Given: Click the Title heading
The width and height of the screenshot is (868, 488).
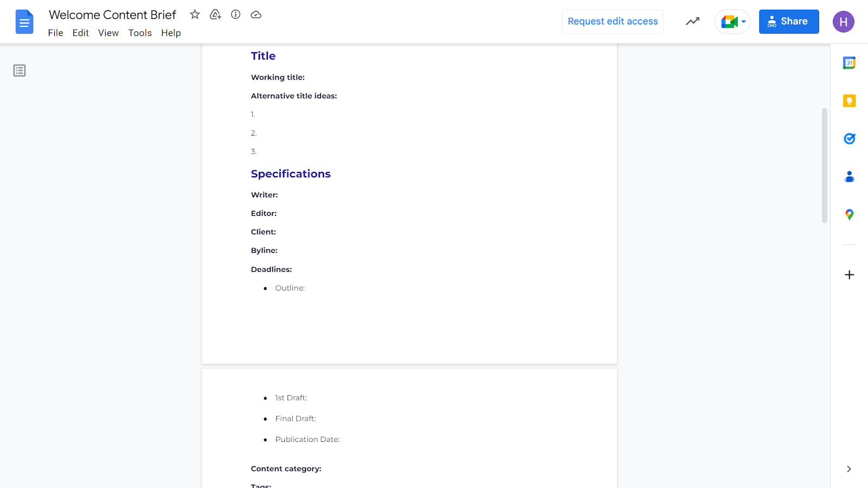Looking at the screenshot, I should point(263,56).
